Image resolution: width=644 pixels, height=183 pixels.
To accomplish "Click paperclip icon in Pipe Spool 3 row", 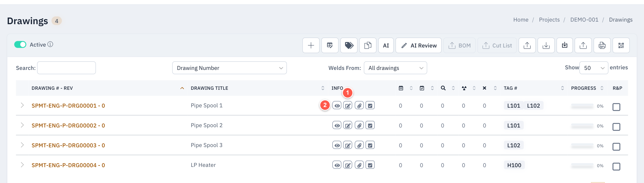I will [359, 145].
